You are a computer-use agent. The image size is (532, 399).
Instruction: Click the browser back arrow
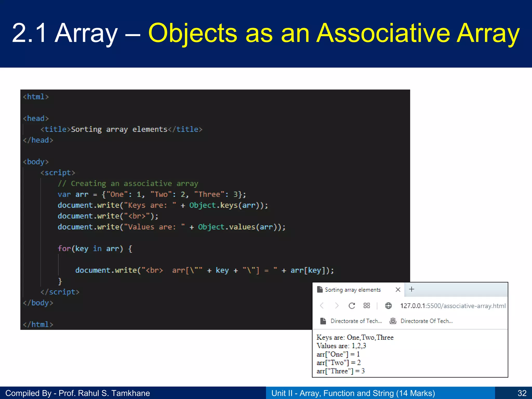[322, 305]
